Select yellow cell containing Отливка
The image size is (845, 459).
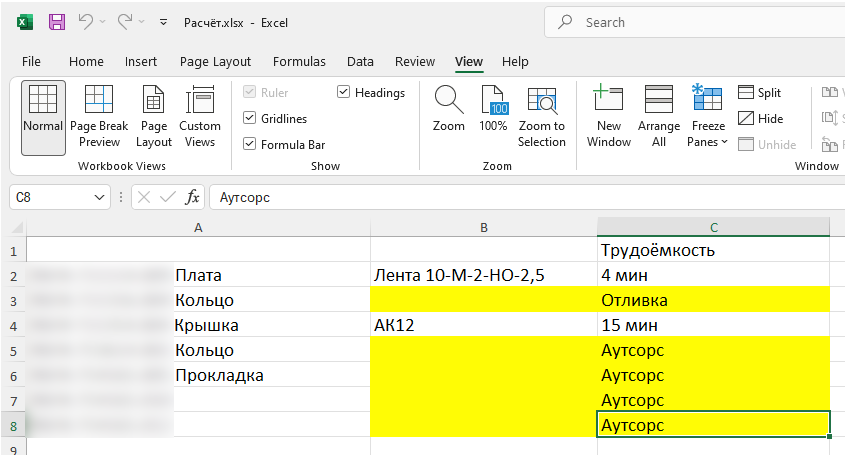(x=712, y=300)
